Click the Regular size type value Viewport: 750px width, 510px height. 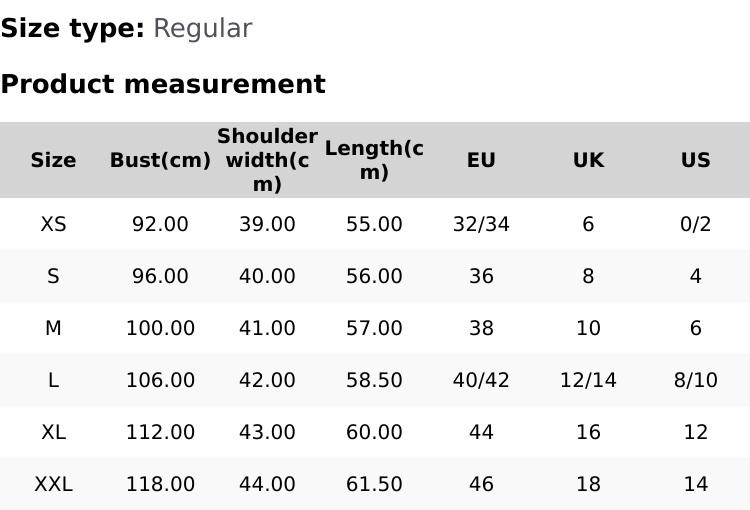[202, 29]
